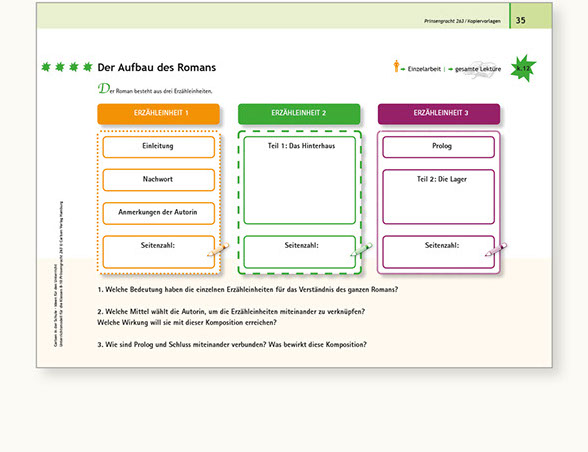This screenshot has height=452, width=588.
Task: Select the green Erzähleinheit 2 header
Action: tap(299, 114)
